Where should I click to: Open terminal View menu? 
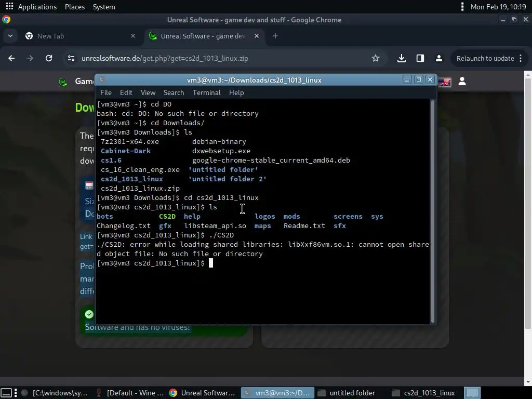point(148,92)
